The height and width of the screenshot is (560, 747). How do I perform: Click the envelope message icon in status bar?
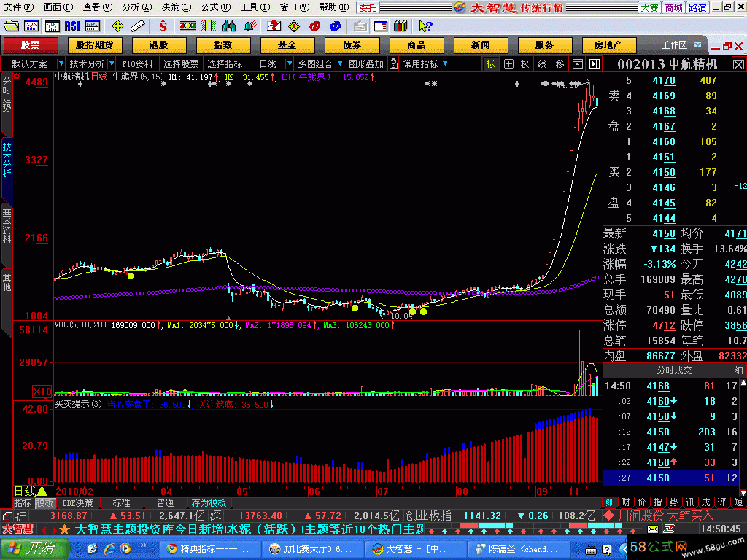[x=653, y=529]
